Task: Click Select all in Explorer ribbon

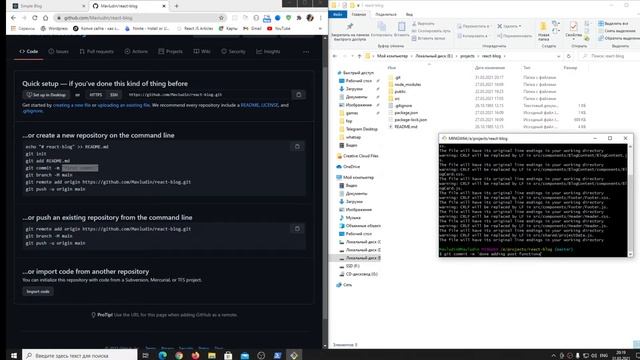Action: pos(613,24)
